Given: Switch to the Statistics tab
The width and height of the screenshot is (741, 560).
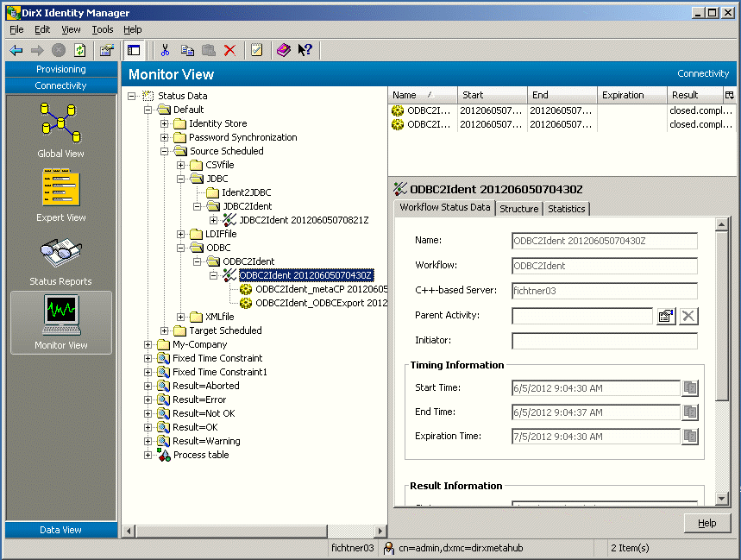Looking at the screenshot, I should (566, 209).
